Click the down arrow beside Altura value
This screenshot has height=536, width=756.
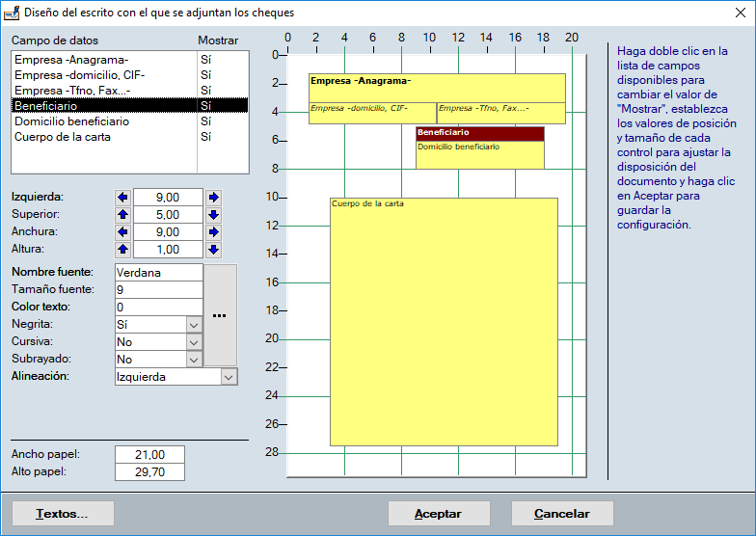[x=214, y=249]
